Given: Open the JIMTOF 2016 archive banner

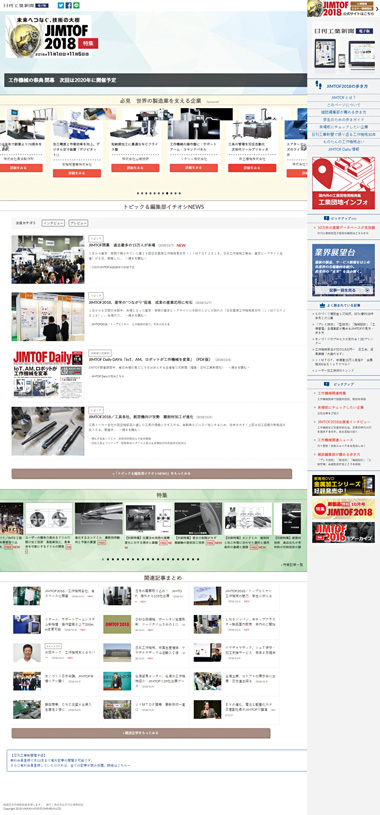Looking at the screenshot, I should (343, 533).
